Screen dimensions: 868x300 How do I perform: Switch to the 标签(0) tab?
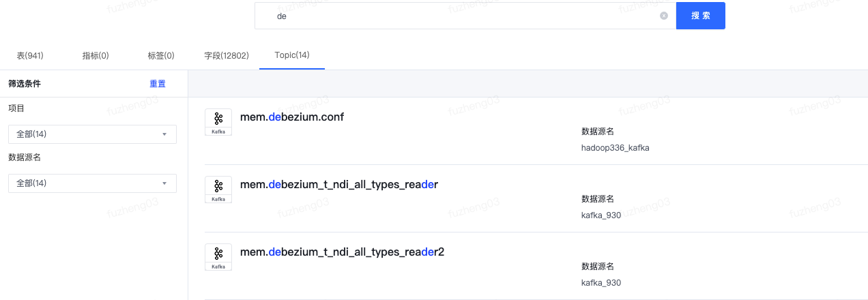[161, 55]
